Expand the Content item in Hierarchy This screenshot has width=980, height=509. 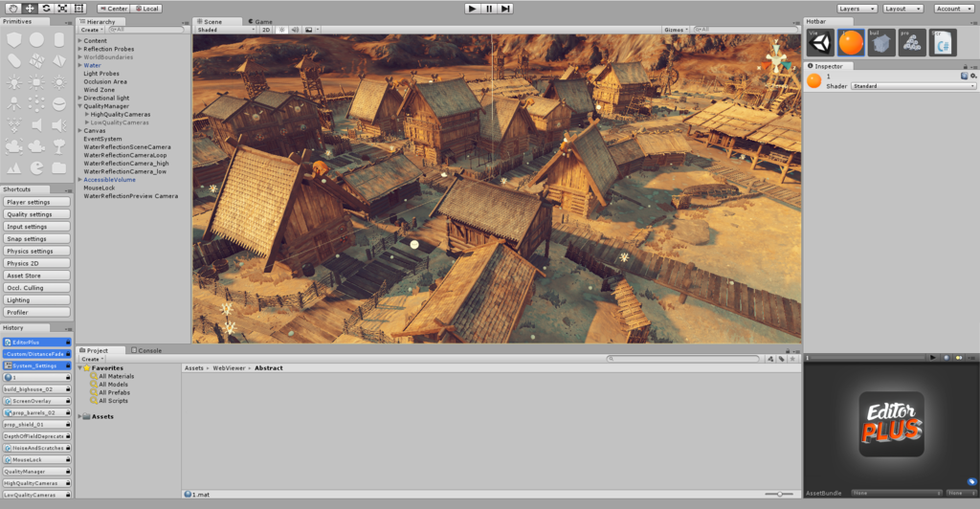click(80, 40)
